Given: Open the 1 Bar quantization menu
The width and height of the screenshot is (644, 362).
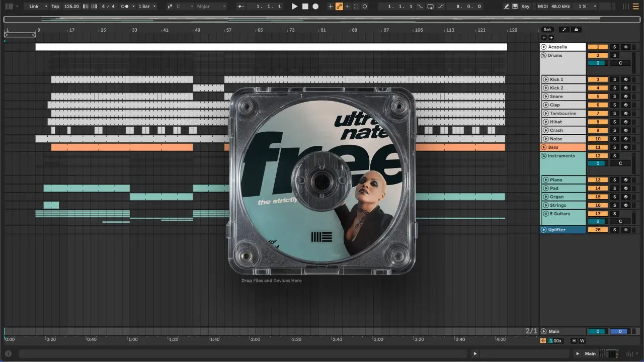Looking at the screenshot, I should coord(147,7).
